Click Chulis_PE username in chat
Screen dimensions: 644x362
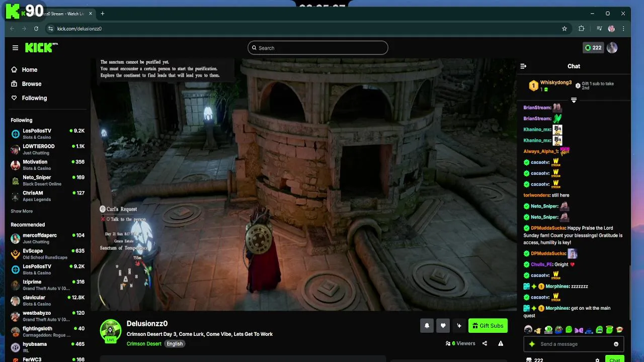(x=541, y=264)
